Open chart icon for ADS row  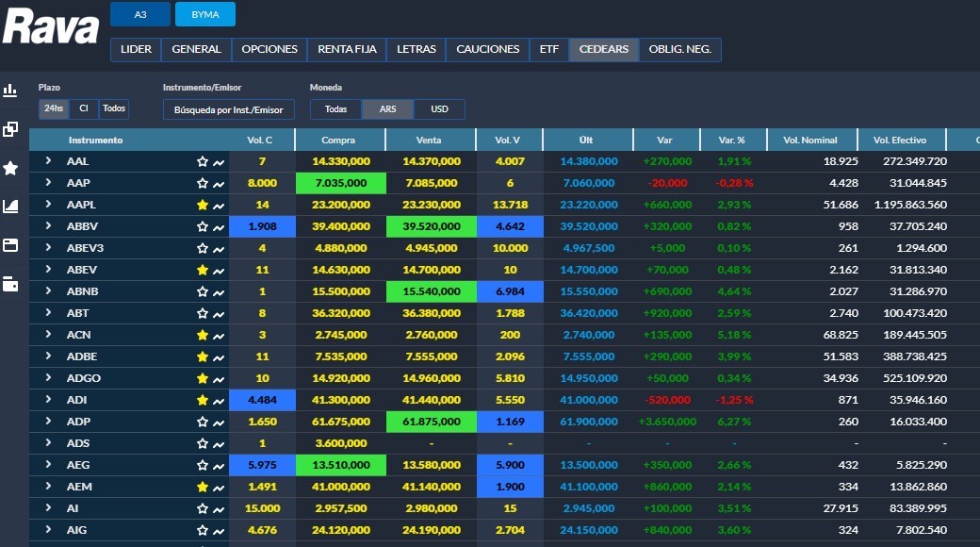click(218, 444)
